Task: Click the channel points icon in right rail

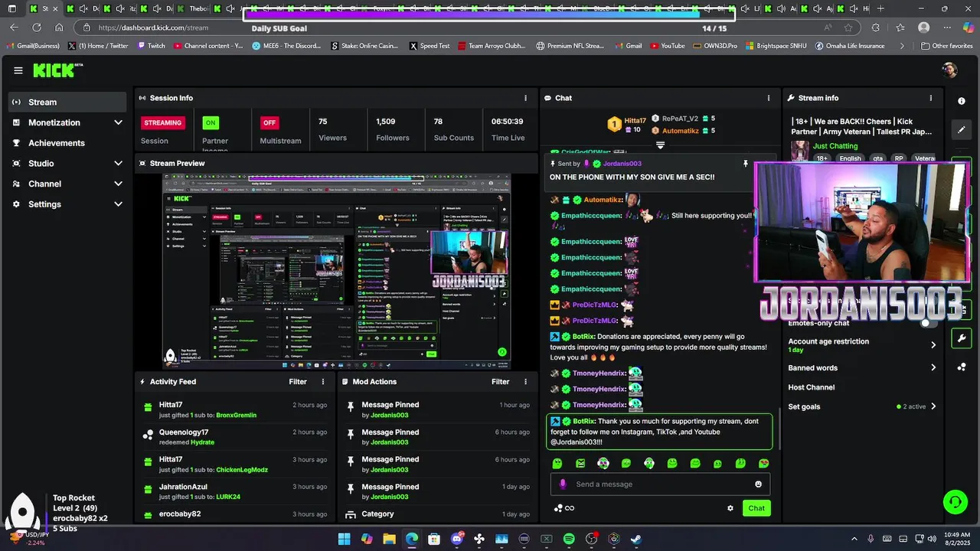Action: coord(962,367)
